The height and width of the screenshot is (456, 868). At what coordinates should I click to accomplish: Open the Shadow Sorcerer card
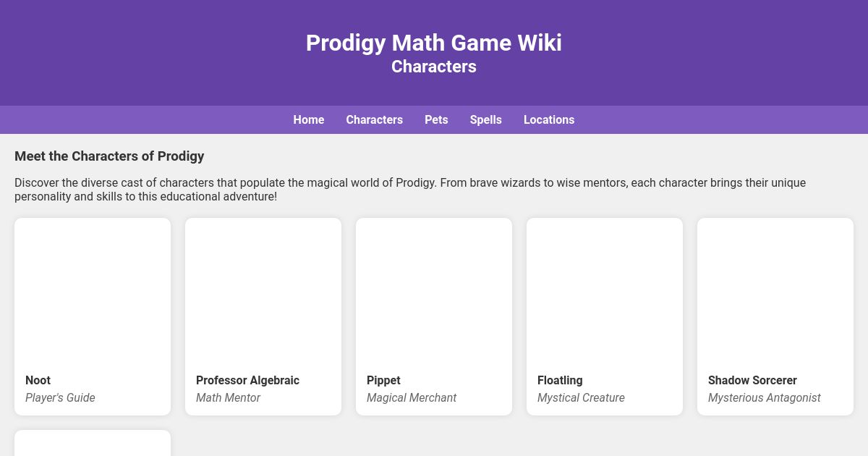pyautogui.click(x=775, y=316)
